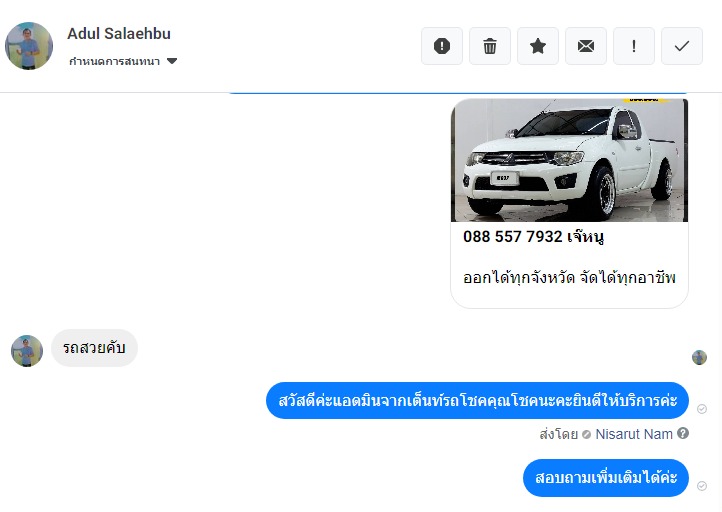The image size is (722, 512).
Task: Select the สอบถามเพิ่มเติมได้ค่ะ message bubble
Action: pyautogui.click(x=606, y=478)
